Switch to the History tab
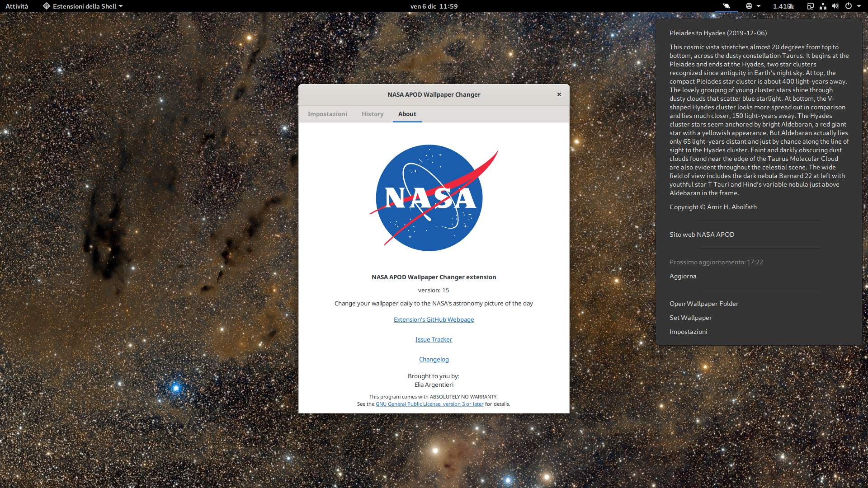 coord(373,114)
